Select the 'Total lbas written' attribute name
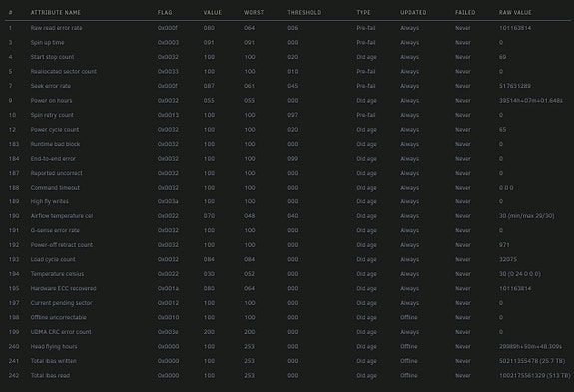 [54, 361]
